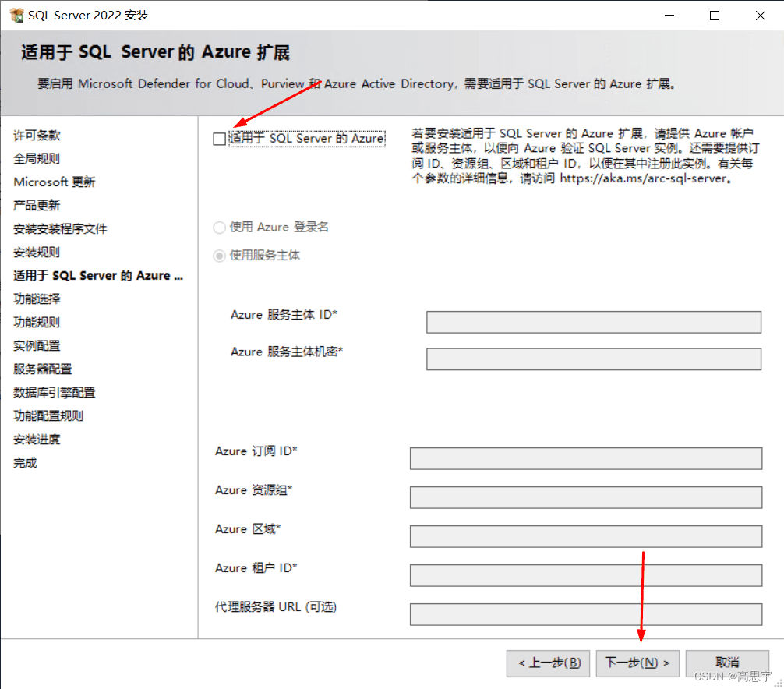Screen dimensions: 784x689
Task: Click the '代理服务器 URL (可选)' label
Action: click(x=276, y=607)
